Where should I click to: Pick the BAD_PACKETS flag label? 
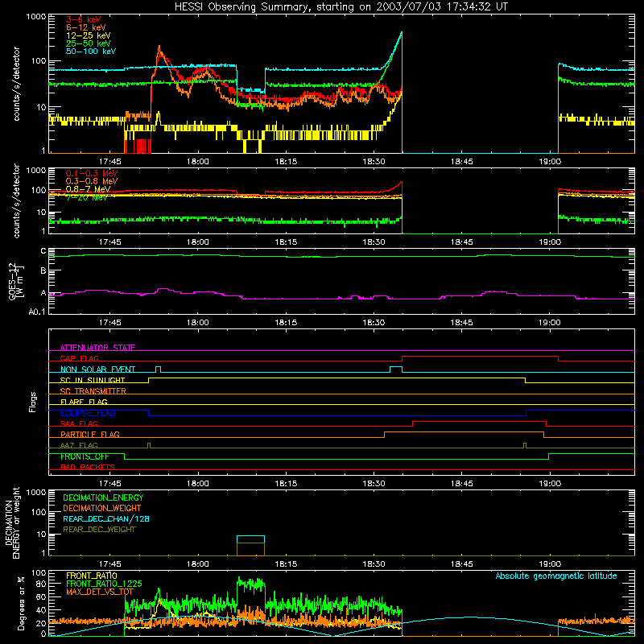point(88,467)
